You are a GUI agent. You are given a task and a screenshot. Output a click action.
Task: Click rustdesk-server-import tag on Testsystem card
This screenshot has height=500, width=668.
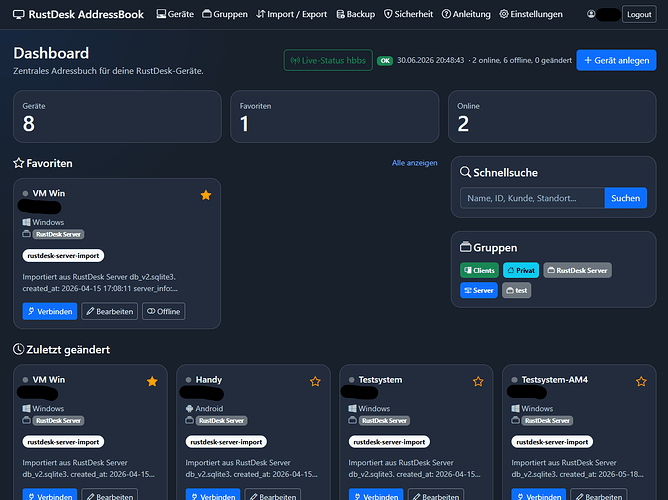coord(389,442)
